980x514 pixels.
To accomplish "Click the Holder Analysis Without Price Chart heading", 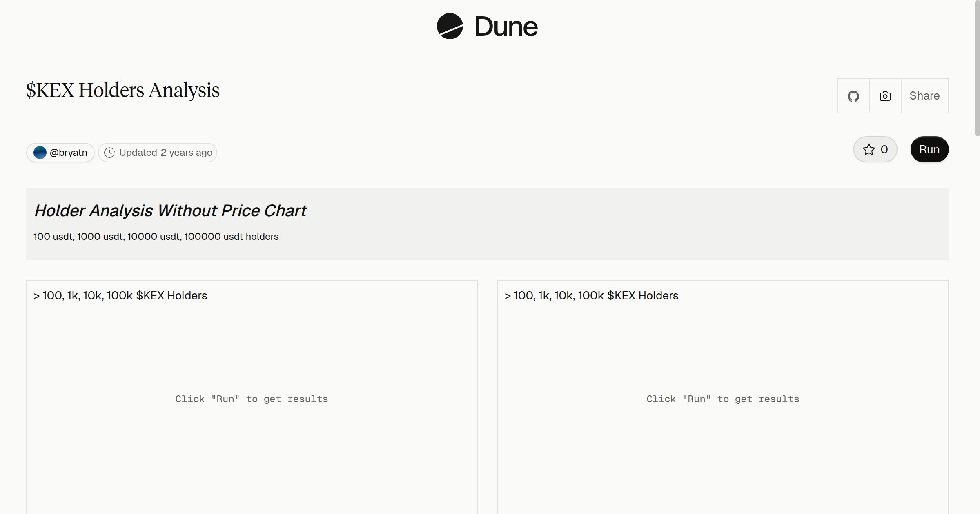I will 170,210.
